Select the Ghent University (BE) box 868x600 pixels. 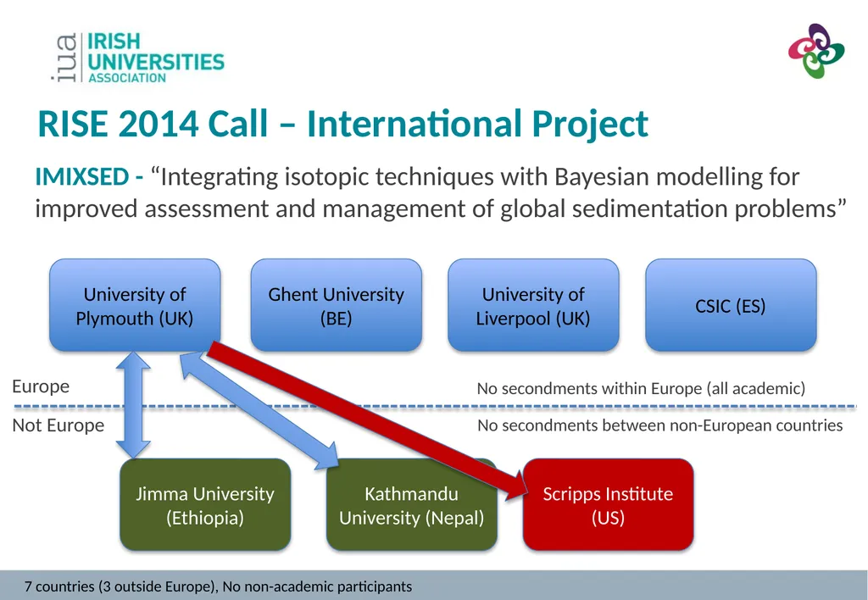(x=336, y=306)
